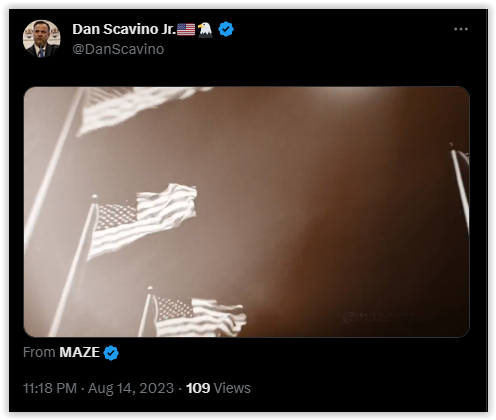Viewport: 496px width, 420px height.
Task: Open the three-dot more options menu
Action: [x=461, y=29]
